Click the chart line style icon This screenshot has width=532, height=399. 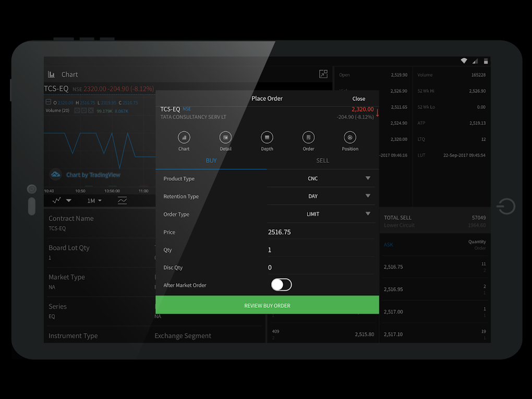point(57,200)
